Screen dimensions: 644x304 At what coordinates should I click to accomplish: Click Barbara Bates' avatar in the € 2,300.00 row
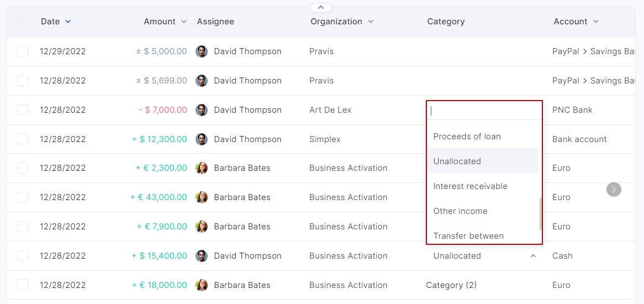[202, 168]
